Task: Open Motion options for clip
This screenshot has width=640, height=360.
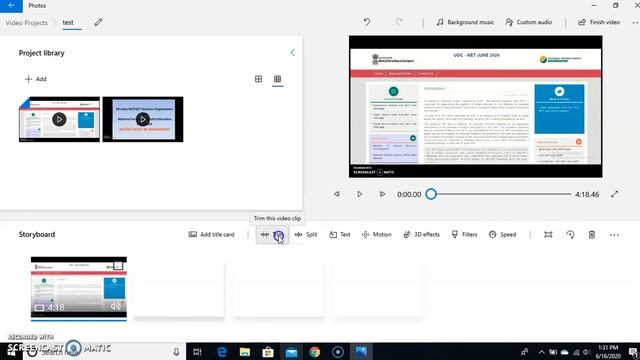Action: (x=376, y=234)
